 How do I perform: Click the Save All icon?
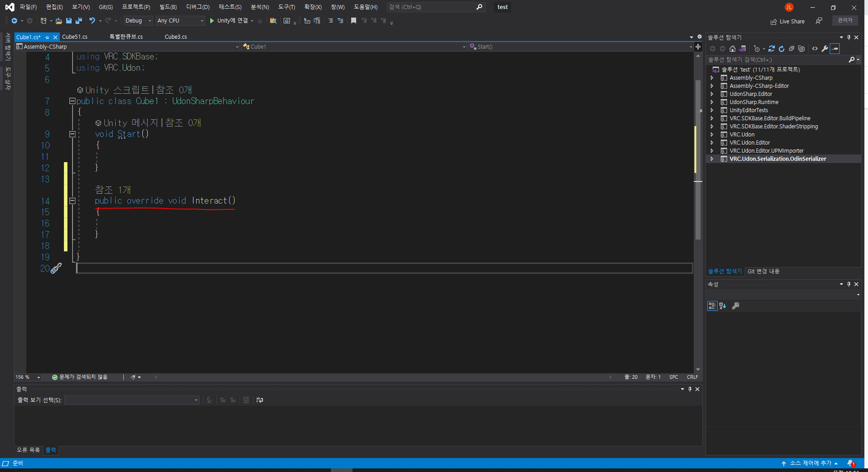[x=79, y=21]
